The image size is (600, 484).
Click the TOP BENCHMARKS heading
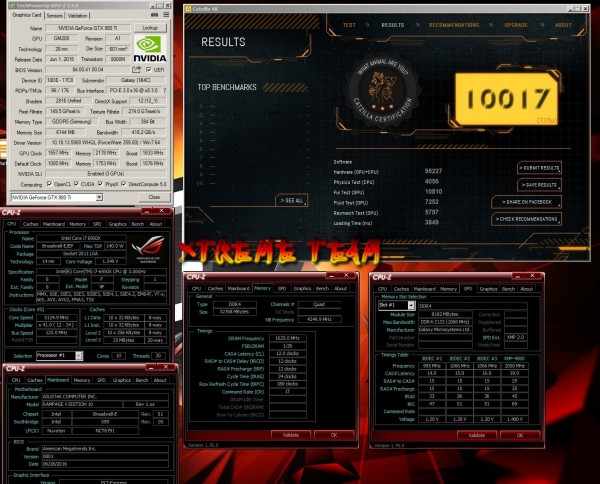(x=227, y=87)
